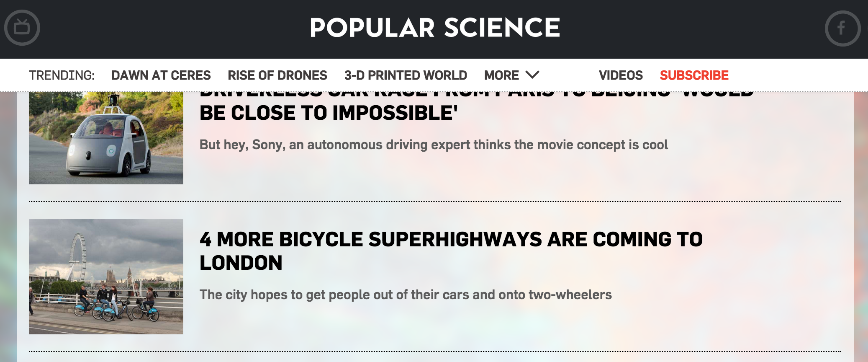Click the blurred right page margin
This screenshot has width=868, height=362.
coord(860,226)
